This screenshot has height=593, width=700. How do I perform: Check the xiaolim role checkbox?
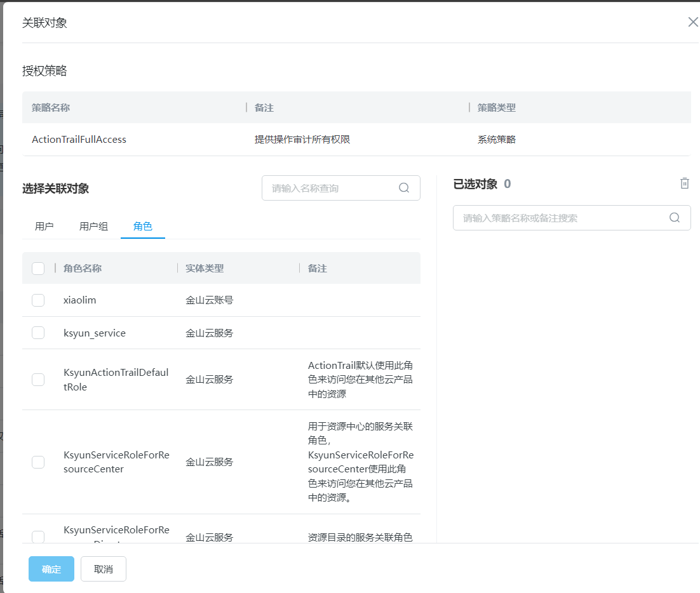pos(38,300)
